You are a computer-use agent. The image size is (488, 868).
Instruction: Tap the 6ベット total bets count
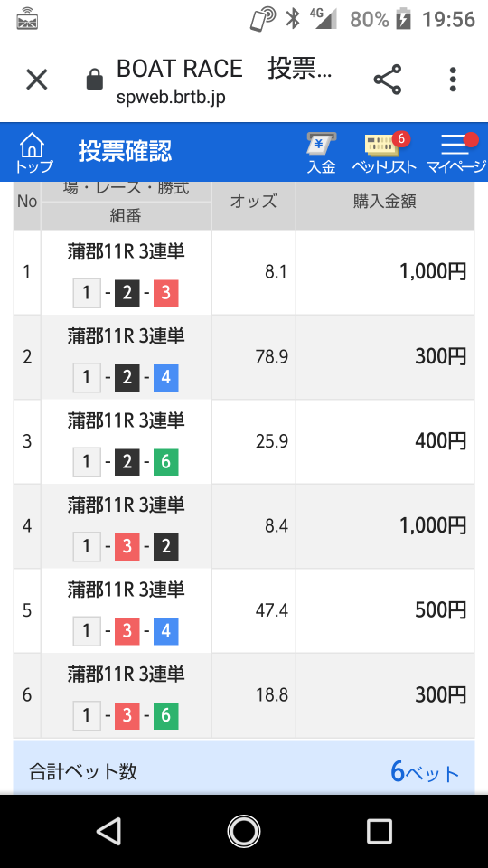click(x=425, y=771)
